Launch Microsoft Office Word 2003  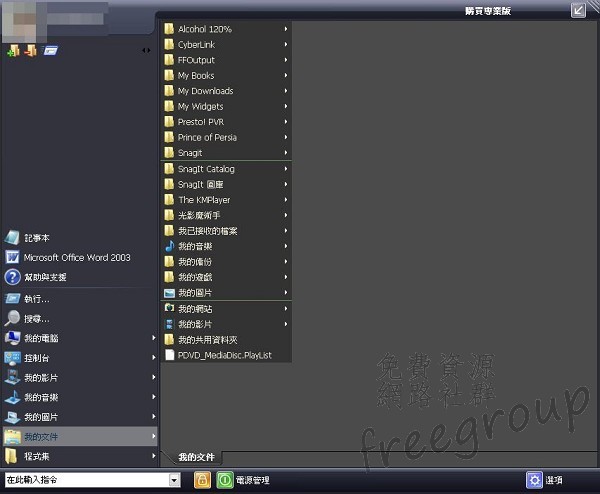click(x=80, y=258)
